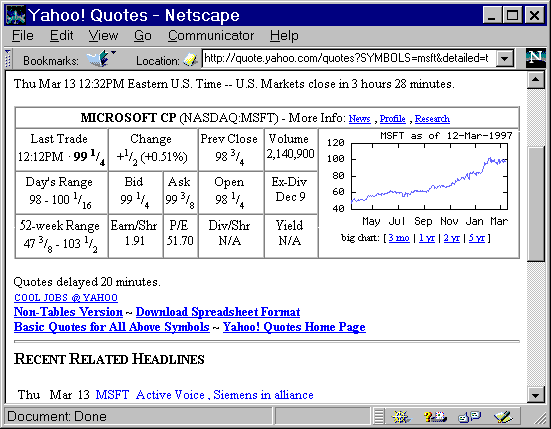Close the Netscape window
This screenshot has width=551, height=429.
tap(534, 15)
